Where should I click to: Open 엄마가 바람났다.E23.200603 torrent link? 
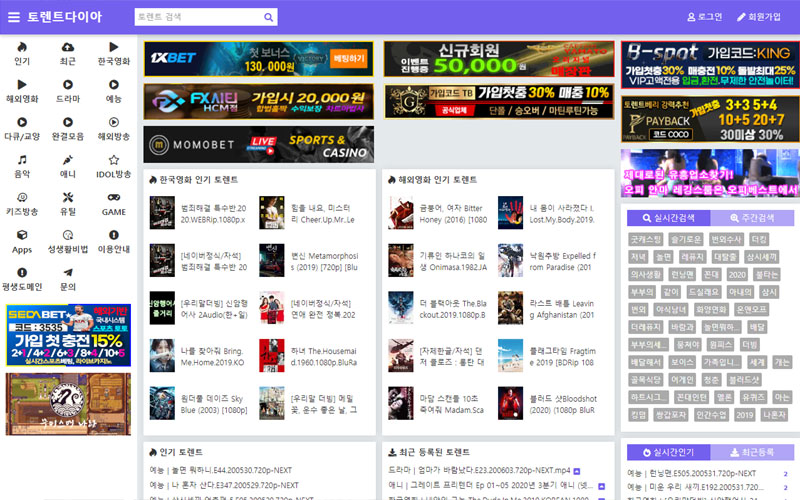point(480,470)
